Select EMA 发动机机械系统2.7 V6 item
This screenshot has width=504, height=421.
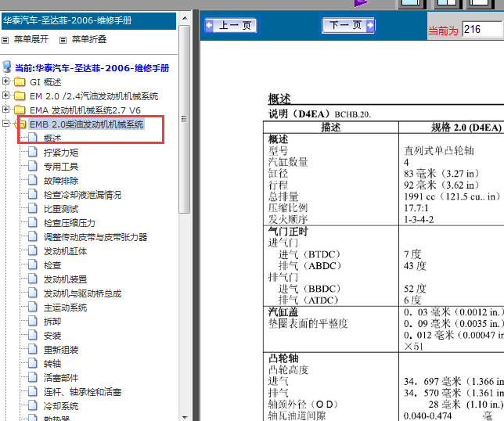85,110
